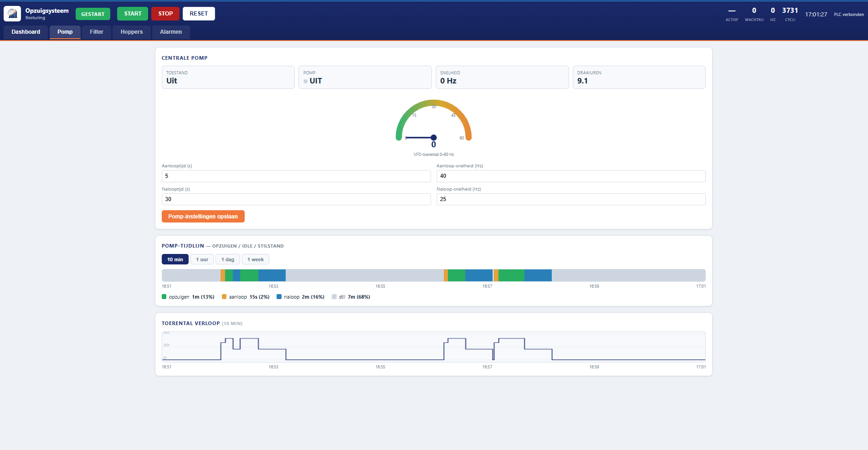Select the 1 uur timeline range
The height and width of the screenshot is (450, 868).
click(202, 259)
